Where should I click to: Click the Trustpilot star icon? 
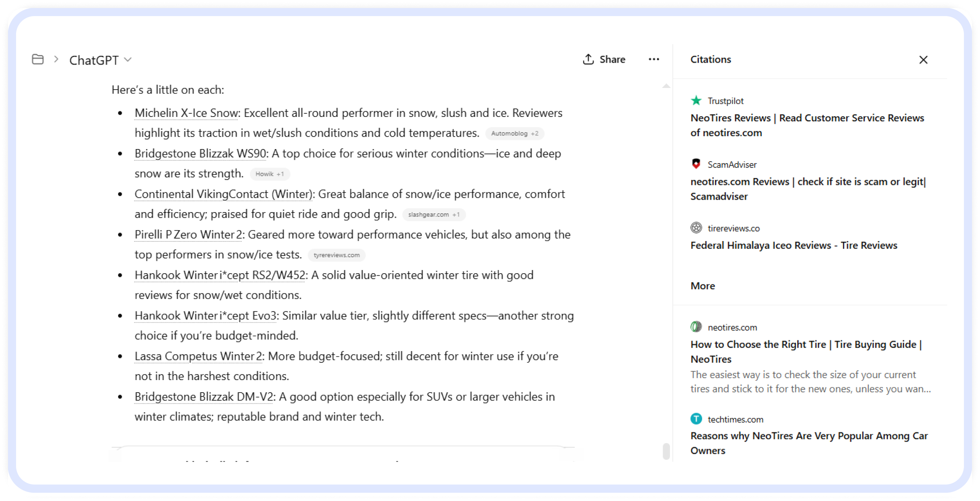click(x=696, y=100)
